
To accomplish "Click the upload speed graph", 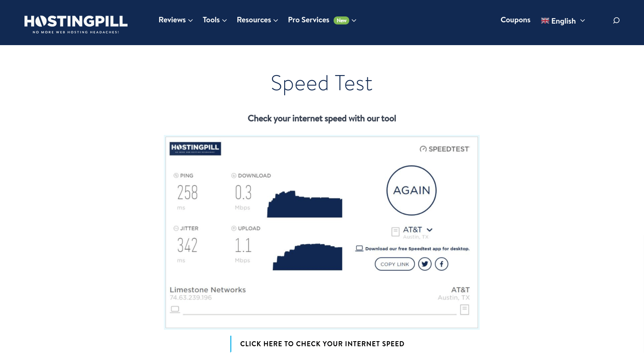I will tap(307, 257).
